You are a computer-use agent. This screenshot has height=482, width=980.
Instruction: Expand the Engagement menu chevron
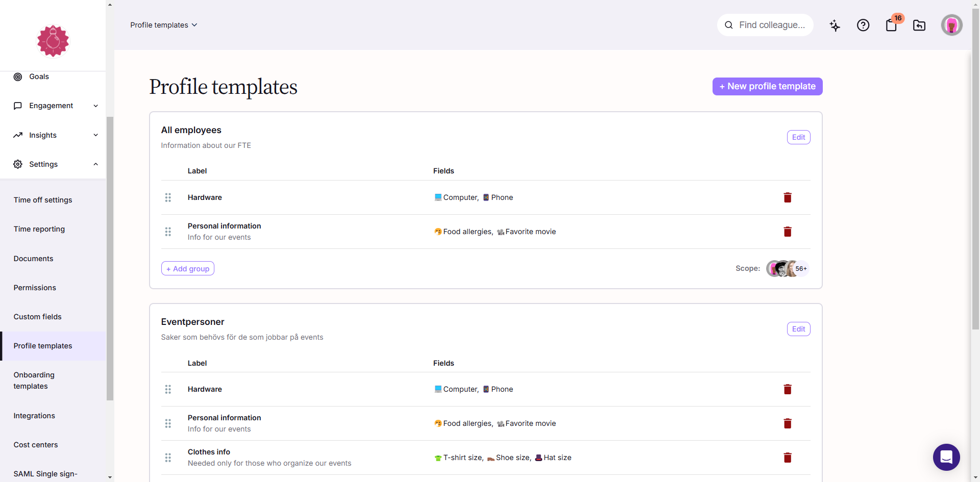[95, 106]
